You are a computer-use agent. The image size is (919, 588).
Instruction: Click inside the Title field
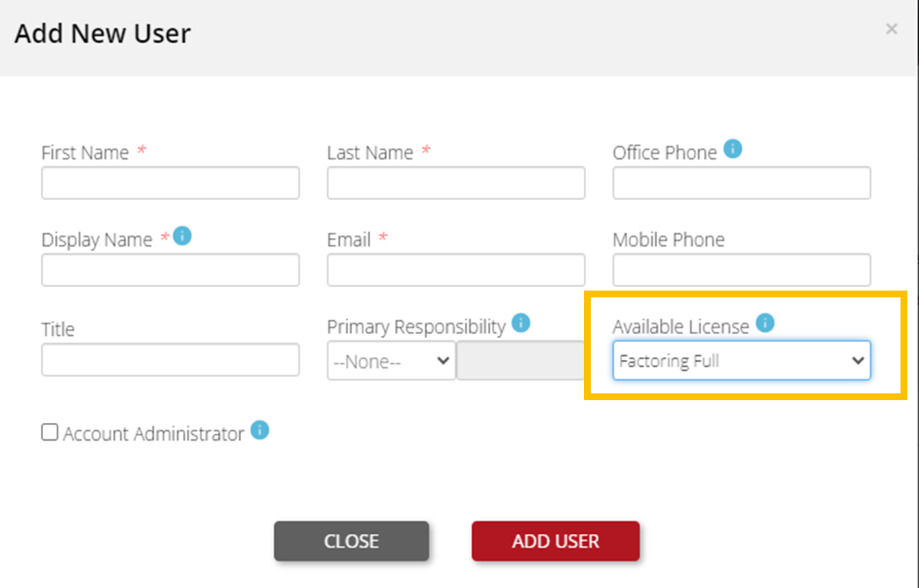point(170,359)
